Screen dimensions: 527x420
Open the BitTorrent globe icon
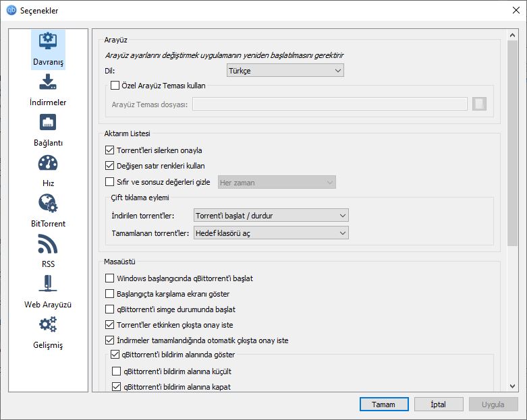[x=48, y=203]
